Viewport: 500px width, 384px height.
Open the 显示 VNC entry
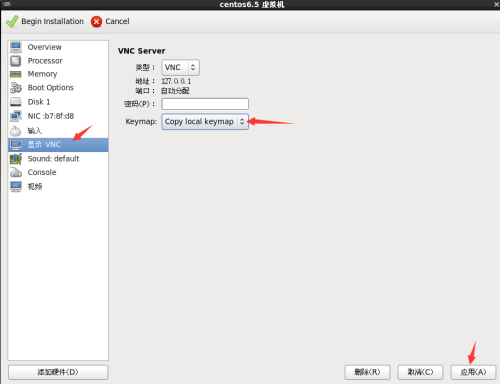pos(58,145)
